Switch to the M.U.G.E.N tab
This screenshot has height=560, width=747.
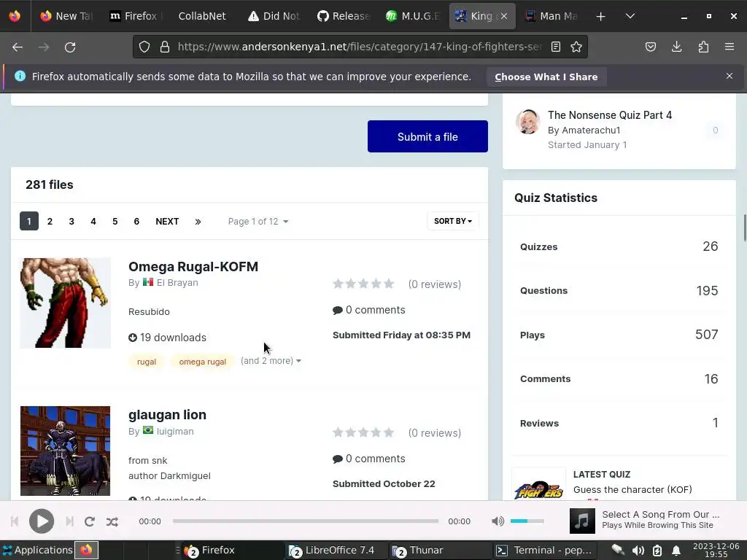tap(413, 16)
